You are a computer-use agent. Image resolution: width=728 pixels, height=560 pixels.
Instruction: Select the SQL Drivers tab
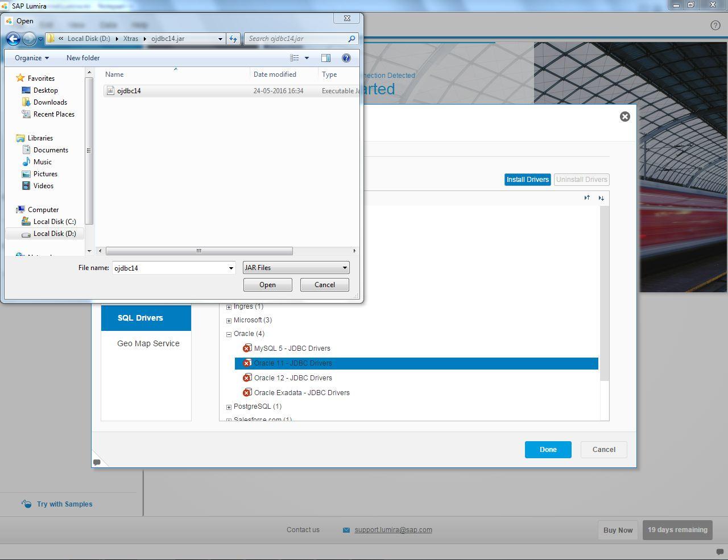(x=146, y=318)
